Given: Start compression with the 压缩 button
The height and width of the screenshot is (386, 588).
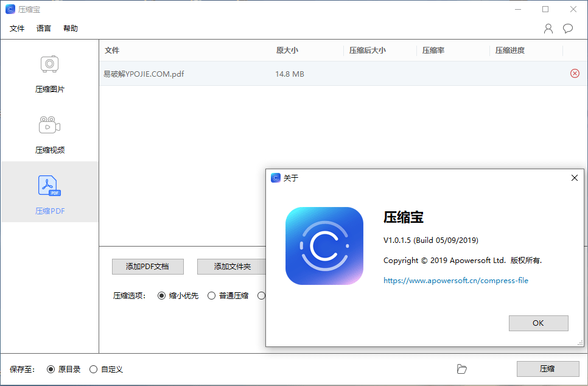Looking at the screenshot, I should point(547,369).
